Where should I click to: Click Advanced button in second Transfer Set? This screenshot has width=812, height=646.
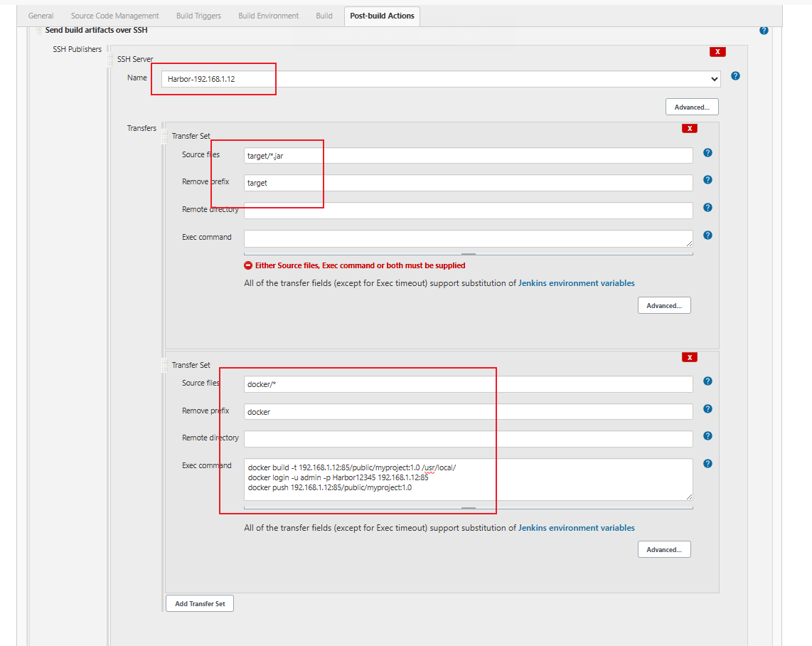[x=664, y=550]
